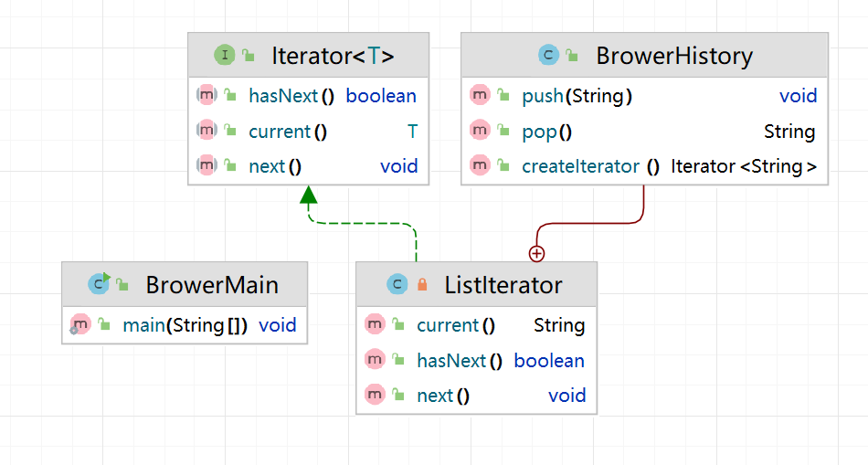This screenshot has width=868, height=465.
Task: Click the method icon of Iterator hasNext()
Action: coord(206,95)
